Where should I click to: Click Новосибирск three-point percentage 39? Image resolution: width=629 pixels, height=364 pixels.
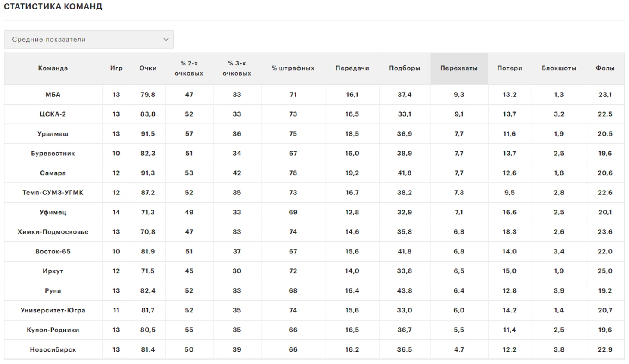click(x=237, y=349)
